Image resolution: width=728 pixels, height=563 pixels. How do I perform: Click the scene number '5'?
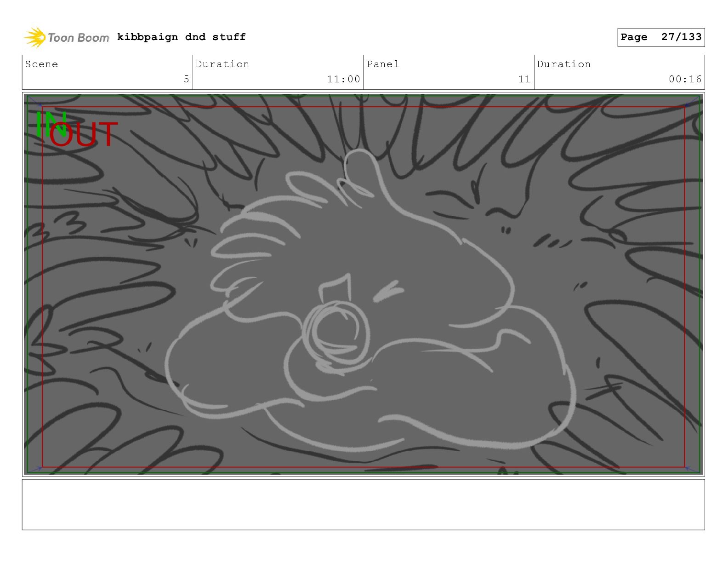coord(186,79)
